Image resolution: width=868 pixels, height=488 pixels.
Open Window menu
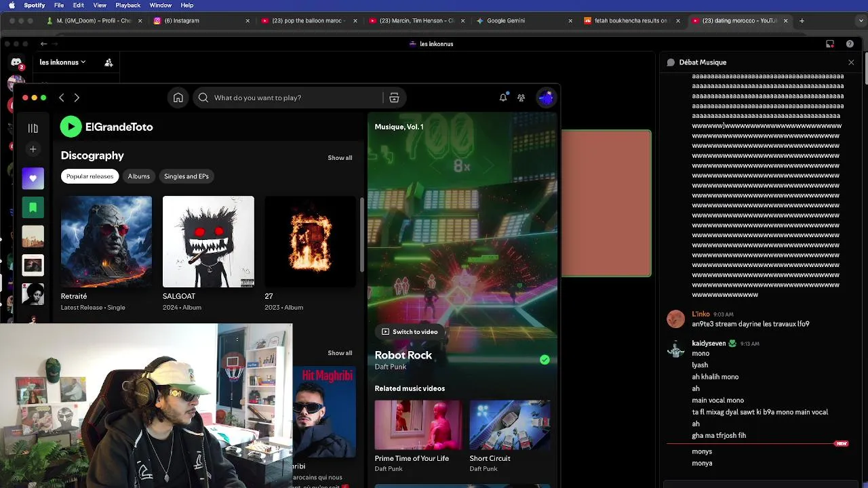(161, 5)
